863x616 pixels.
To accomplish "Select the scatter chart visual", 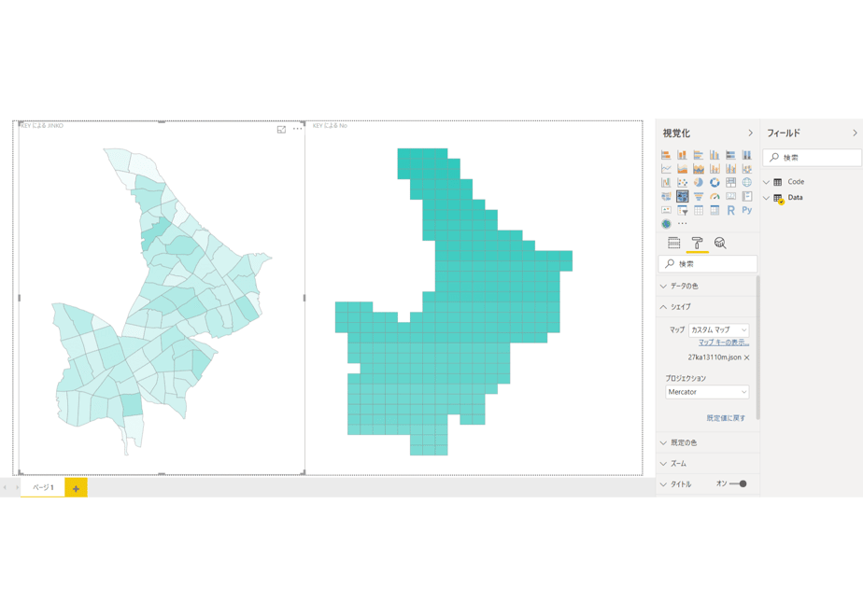I will click(682, 182).
